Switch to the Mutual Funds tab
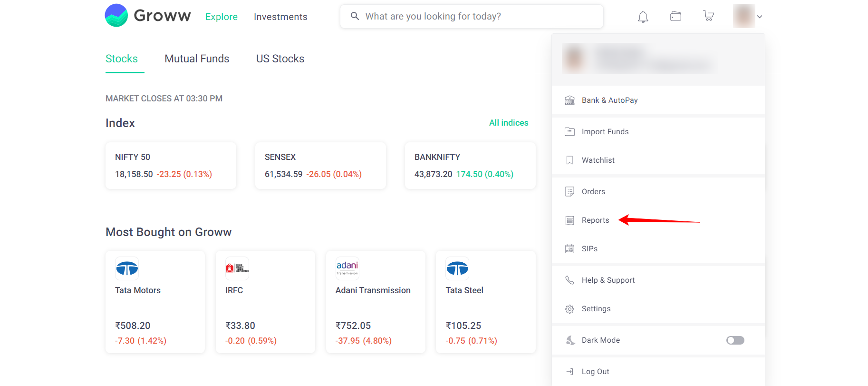This screenshot has height=386, width=868. point(197,59)
